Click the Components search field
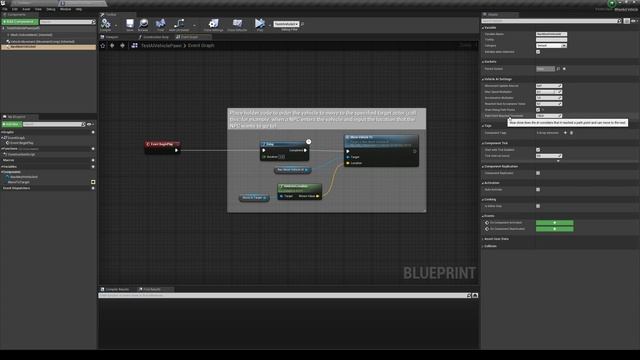The image size is (640, 360). click(67, 22)
